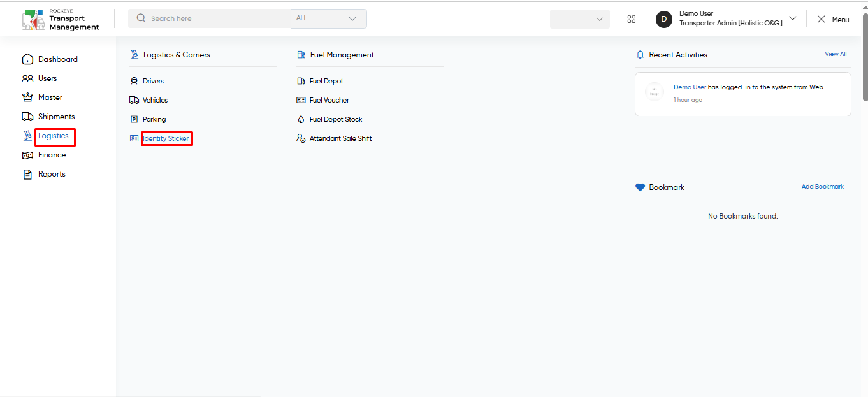
Task: Close the Menu using X button
Action: coord(821,19)
